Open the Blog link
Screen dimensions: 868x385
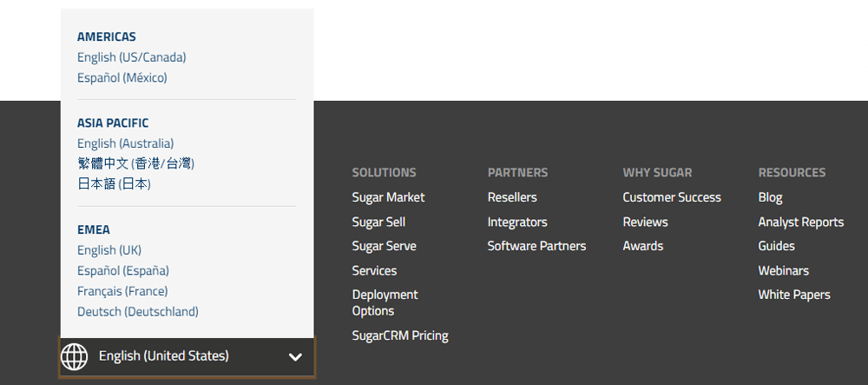(x=771, y=197)
